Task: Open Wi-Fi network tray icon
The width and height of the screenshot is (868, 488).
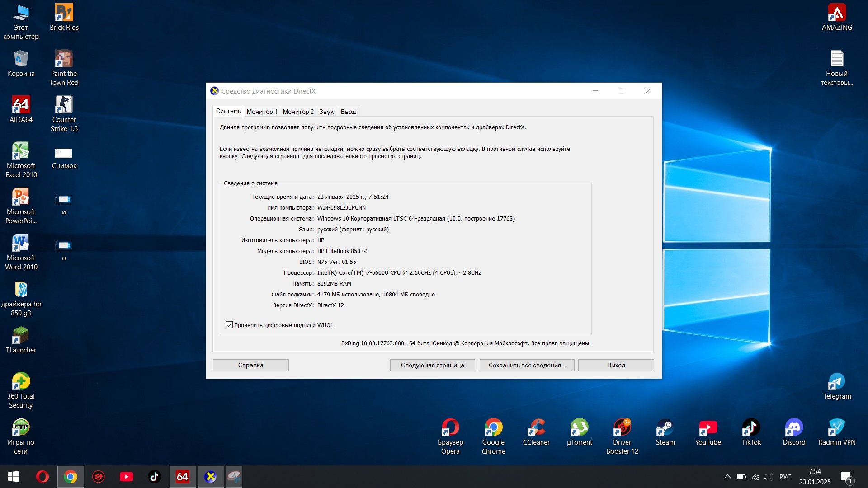Action: point(755,477)
